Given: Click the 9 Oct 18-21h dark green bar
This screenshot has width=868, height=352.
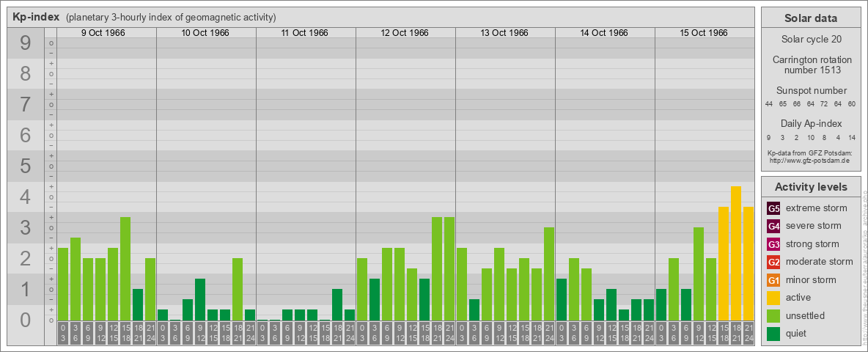Looking at the screenshot, I should point(138,304).
